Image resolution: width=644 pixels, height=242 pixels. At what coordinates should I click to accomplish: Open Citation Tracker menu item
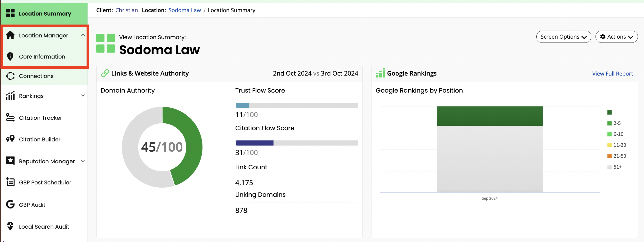(44, 118)
